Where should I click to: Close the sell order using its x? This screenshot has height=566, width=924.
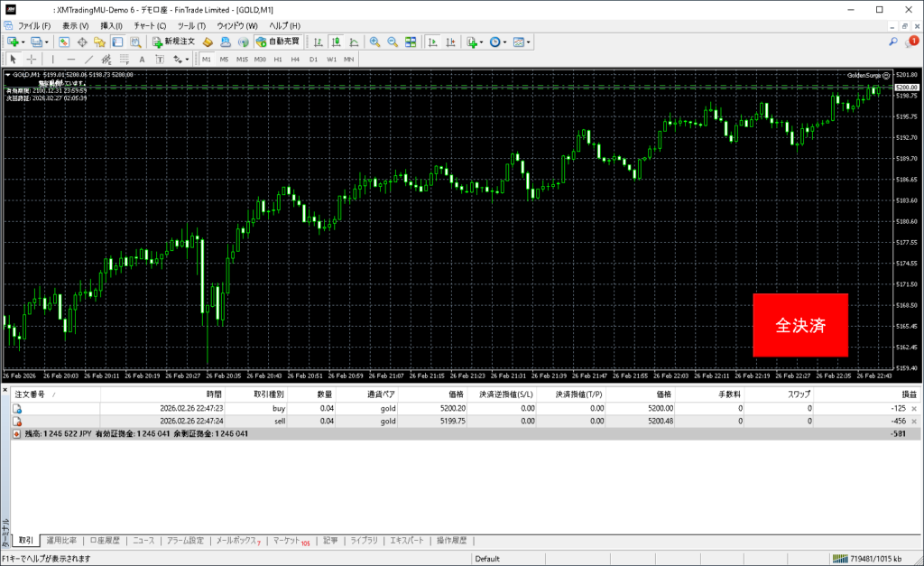coord(914,422)
